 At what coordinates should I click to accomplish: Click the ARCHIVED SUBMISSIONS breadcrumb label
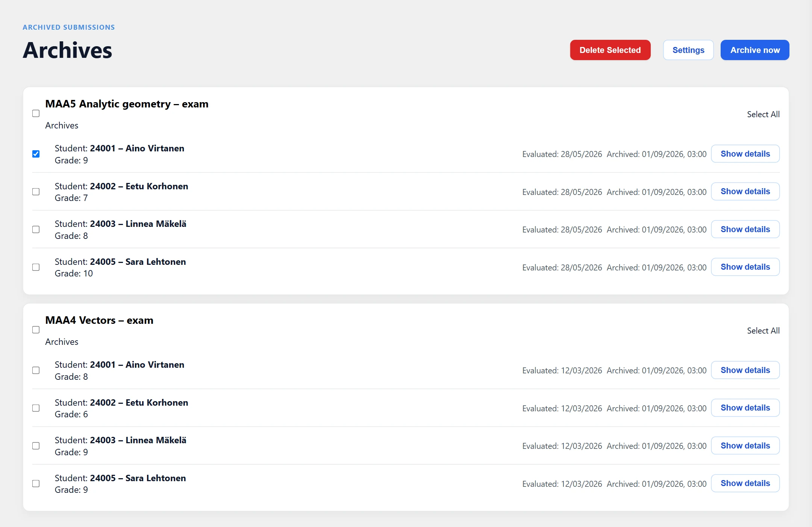69,27
